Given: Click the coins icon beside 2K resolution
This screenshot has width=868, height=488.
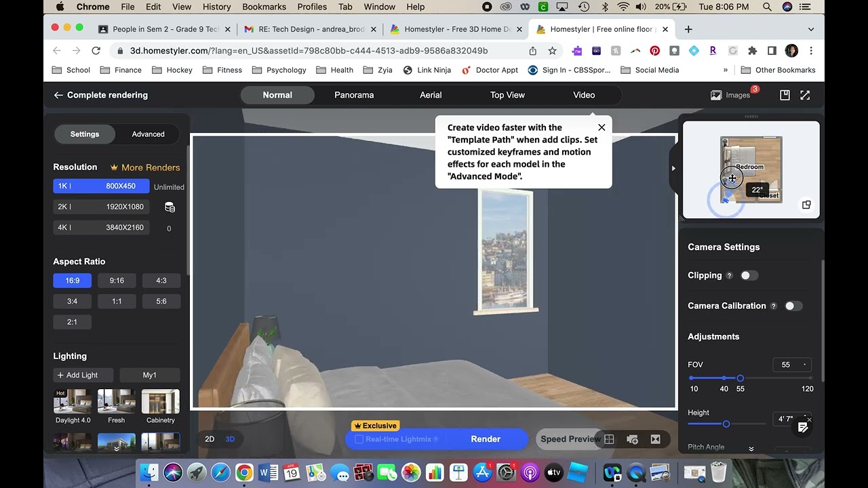Looking at the screenshot, I should [x=170, y=207].
